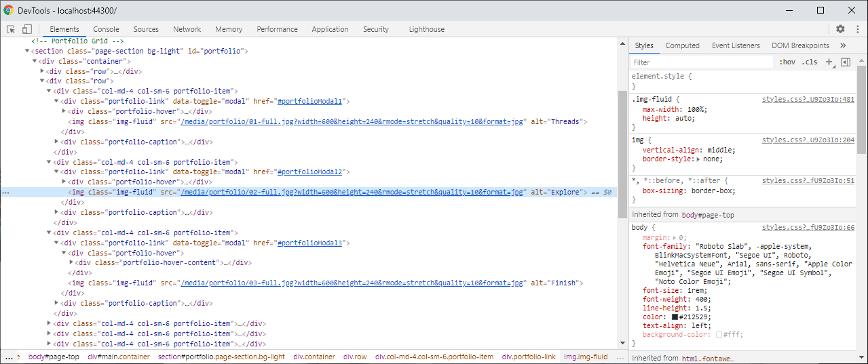
Task: Select div.row breadcrumb item
Action: tap(355, 357)
